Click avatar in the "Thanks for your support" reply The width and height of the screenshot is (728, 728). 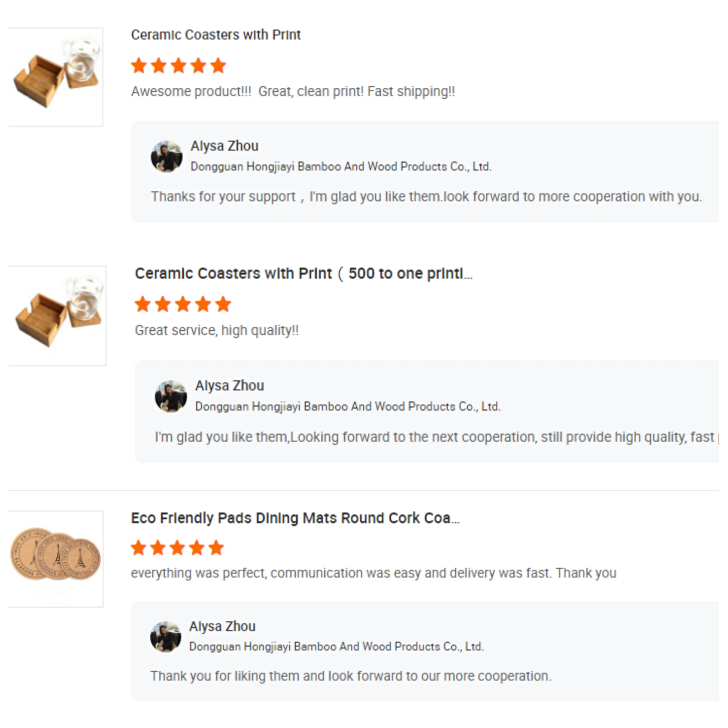point(167,157)
